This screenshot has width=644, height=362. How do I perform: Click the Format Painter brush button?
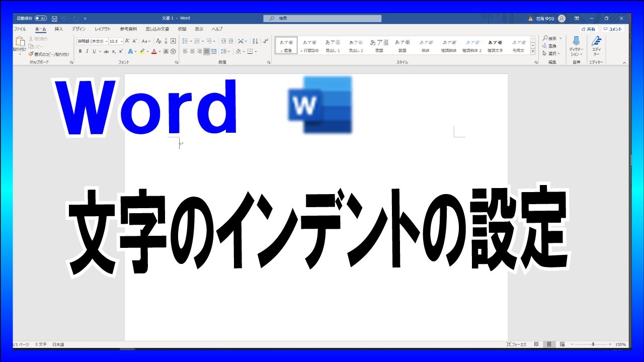coord(49,54)
